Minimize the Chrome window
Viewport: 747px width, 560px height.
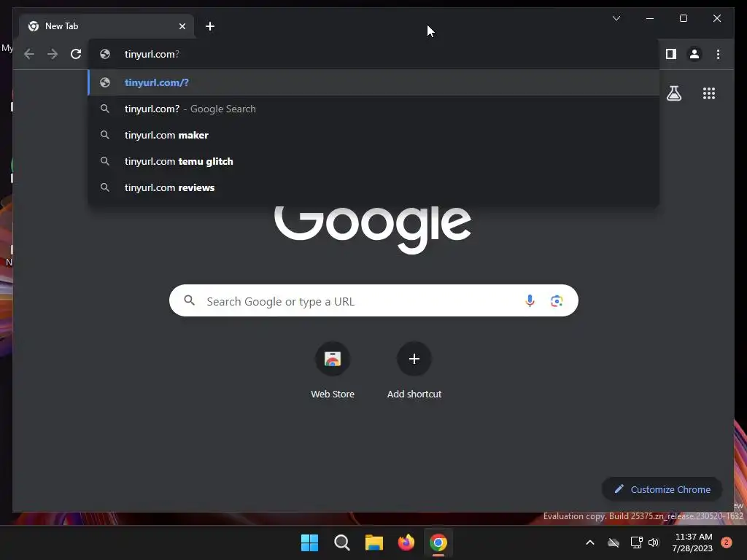pos(650,18)
